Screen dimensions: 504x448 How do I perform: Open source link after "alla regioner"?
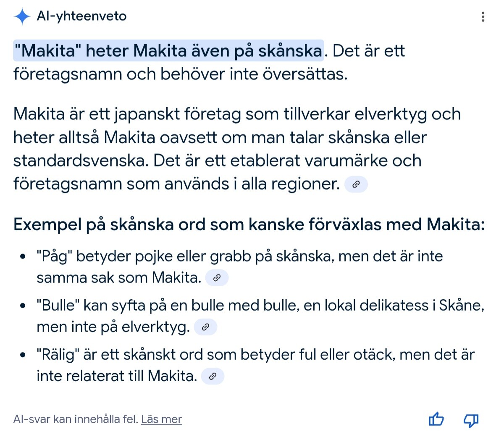[x=356, y=184]
